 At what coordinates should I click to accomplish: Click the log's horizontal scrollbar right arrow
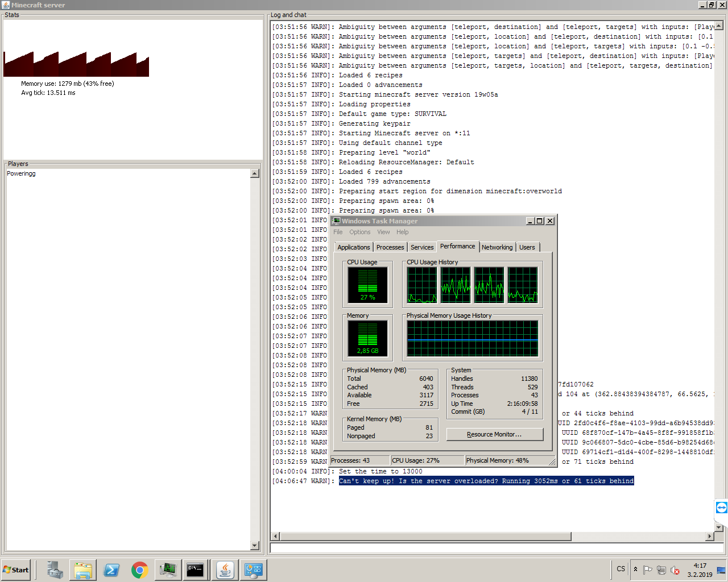coord(709,536)
